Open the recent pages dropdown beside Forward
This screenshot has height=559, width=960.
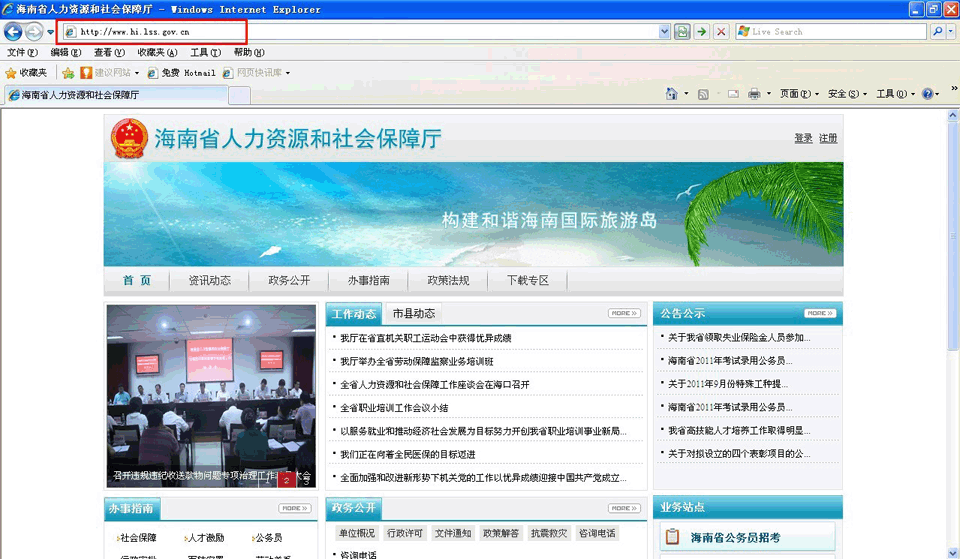point(51,32)
